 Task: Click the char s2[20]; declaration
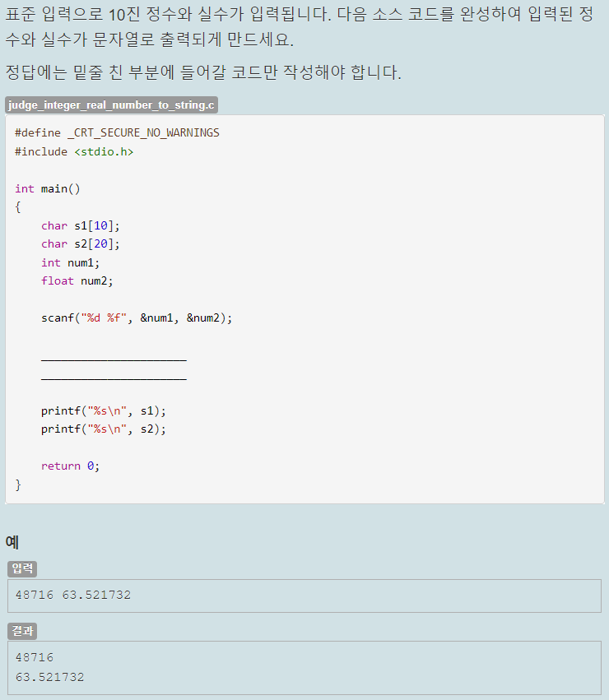81,244
